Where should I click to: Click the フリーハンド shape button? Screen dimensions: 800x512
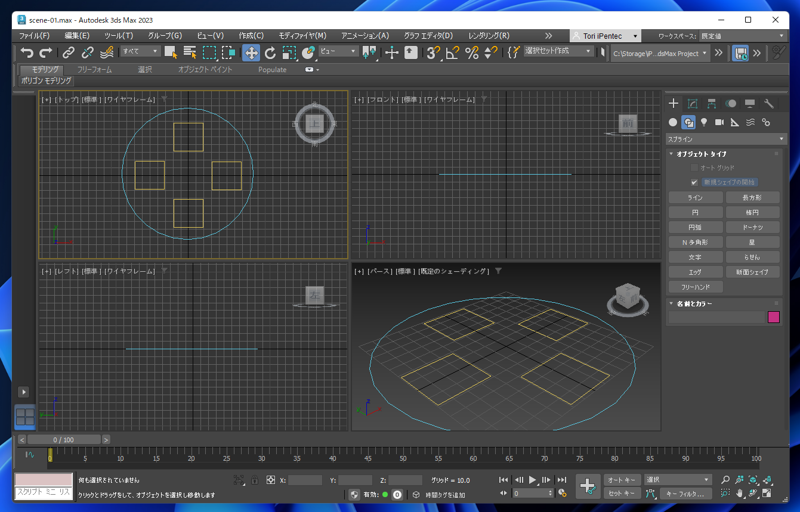click(695, 287)
